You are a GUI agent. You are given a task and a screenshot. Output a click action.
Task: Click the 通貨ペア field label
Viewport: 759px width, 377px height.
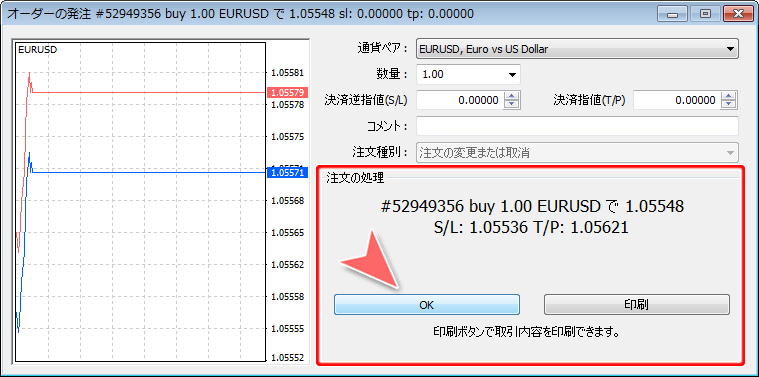pos(381,49)
